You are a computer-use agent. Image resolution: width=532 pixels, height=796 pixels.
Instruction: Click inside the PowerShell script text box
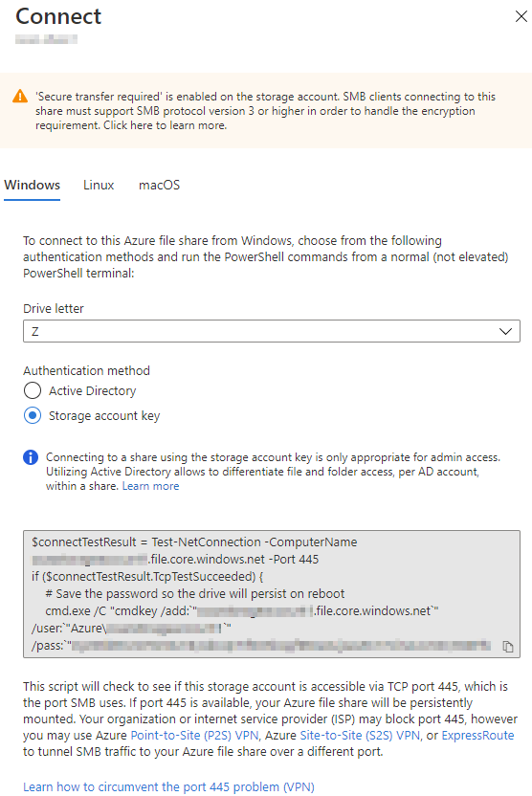click(272, 594)
